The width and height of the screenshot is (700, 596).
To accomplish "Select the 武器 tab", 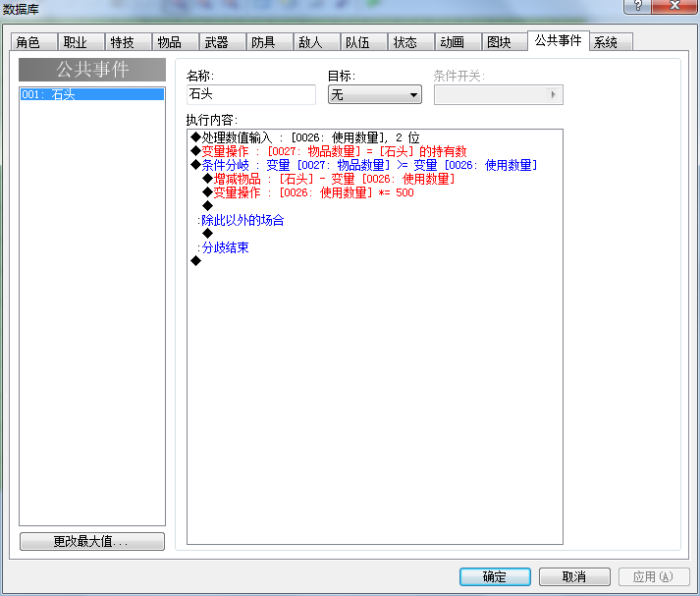I will click(x=223, y=42).
